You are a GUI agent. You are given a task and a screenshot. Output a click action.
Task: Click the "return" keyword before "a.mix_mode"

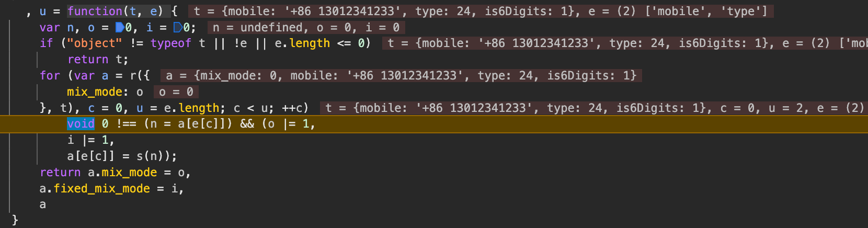click(60, 172)
